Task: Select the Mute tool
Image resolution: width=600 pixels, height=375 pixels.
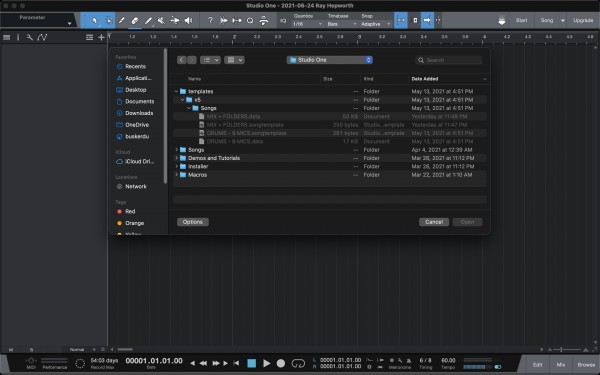Action: pos(161,20)
